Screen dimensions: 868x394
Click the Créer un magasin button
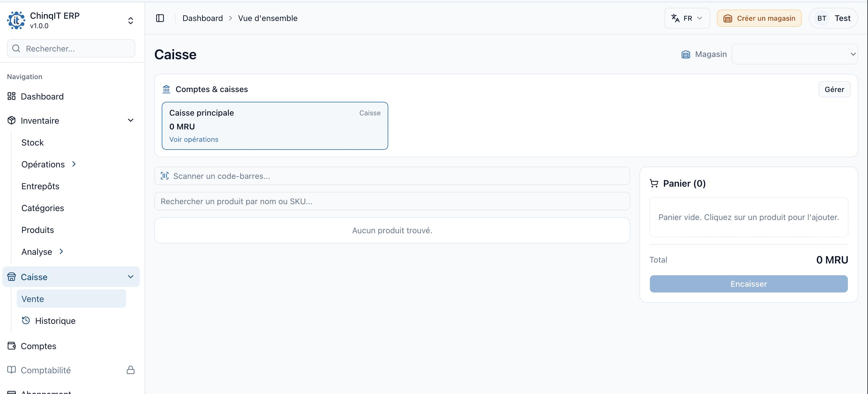(759, 18)
